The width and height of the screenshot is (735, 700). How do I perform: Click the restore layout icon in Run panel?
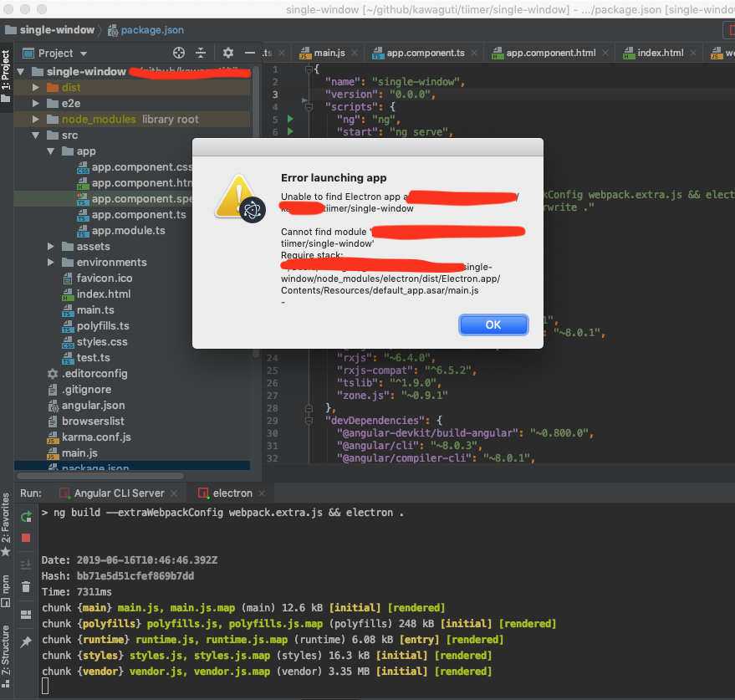26,614
